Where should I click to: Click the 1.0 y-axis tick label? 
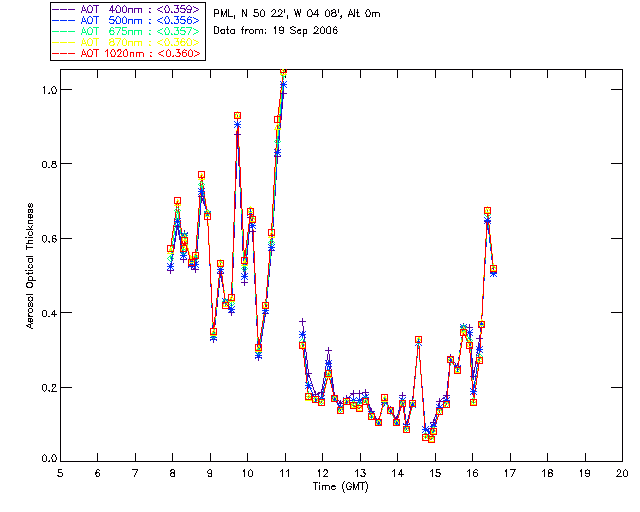click(x=49, y=90)
